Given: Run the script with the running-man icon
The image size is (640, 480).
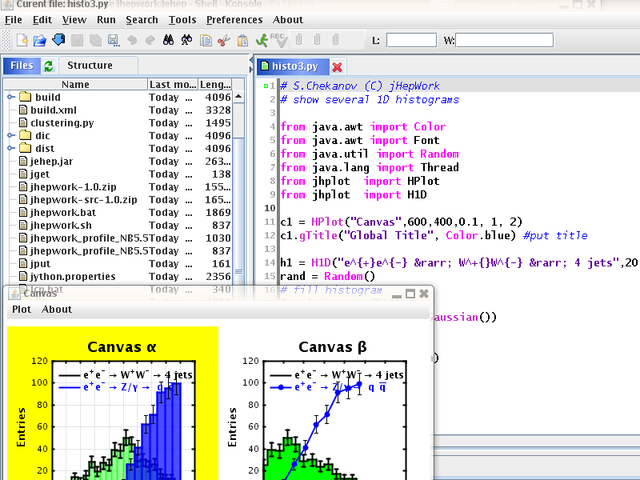Looking at the screenshot, I should [260, 41].
